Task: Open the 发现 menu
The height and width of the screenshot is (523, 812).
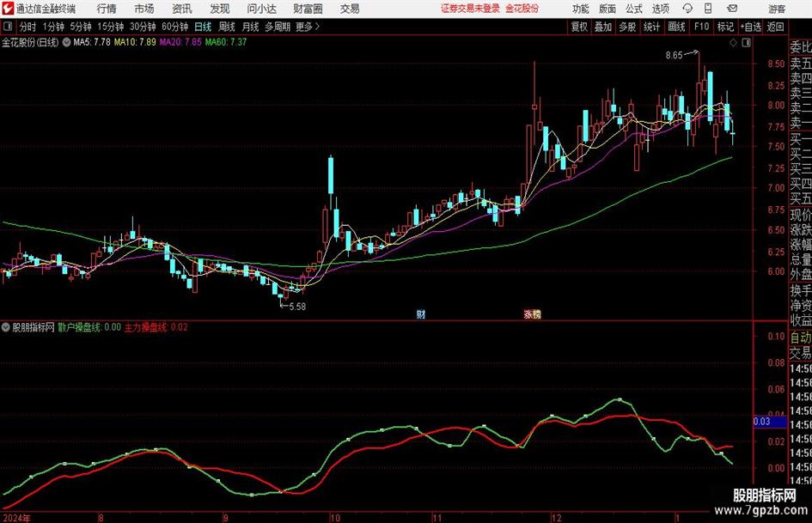Action: point(220,9)
